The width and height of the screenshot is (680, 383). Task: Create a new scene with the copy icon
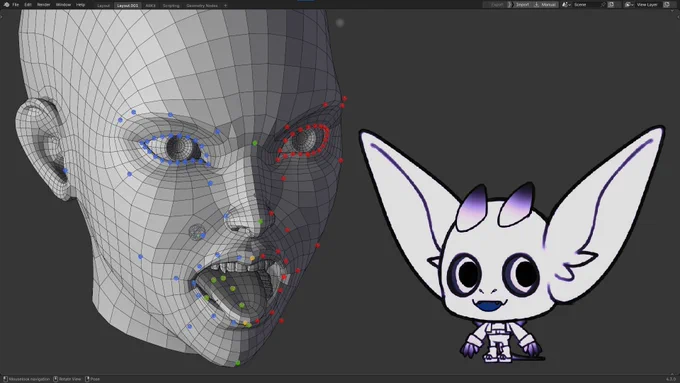tap(611, 5)
